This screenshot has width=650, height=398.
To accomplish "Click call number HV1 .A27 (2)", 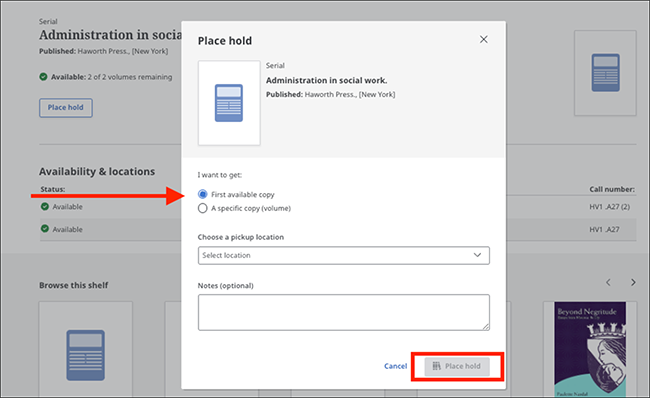I will pyautogui.click(x=609, y=207).
